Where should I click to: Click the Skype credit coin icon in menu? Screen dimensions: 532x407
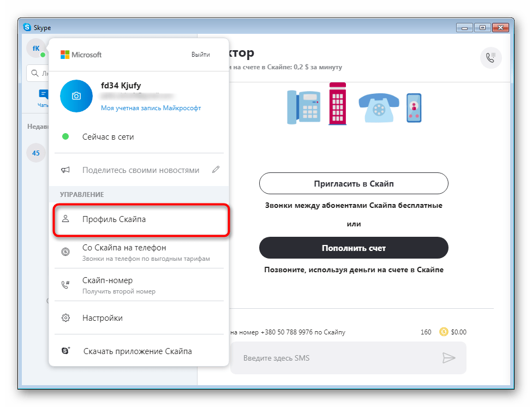65,252
